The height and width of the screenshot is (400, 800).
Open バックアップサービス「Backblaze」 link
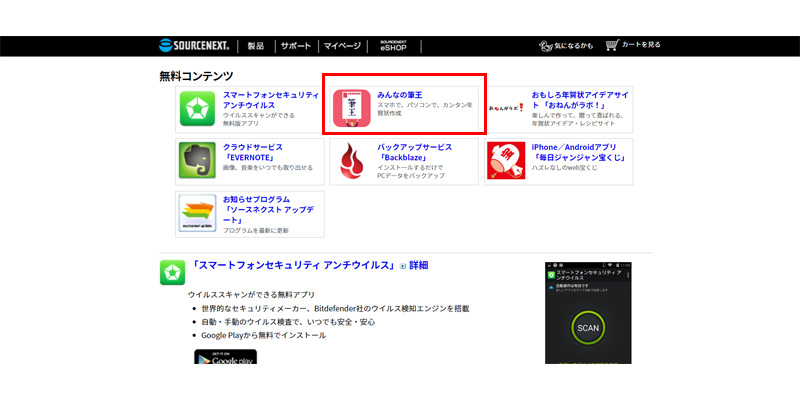(x=414, y=152)
